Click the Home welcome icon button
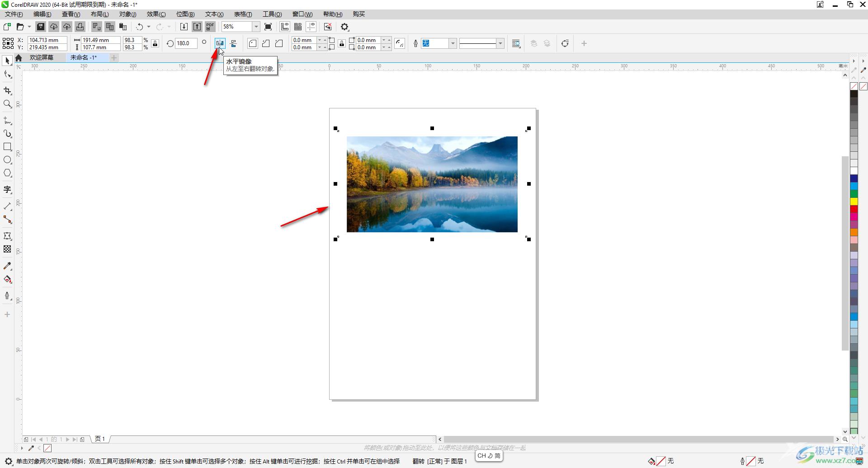 19,58
